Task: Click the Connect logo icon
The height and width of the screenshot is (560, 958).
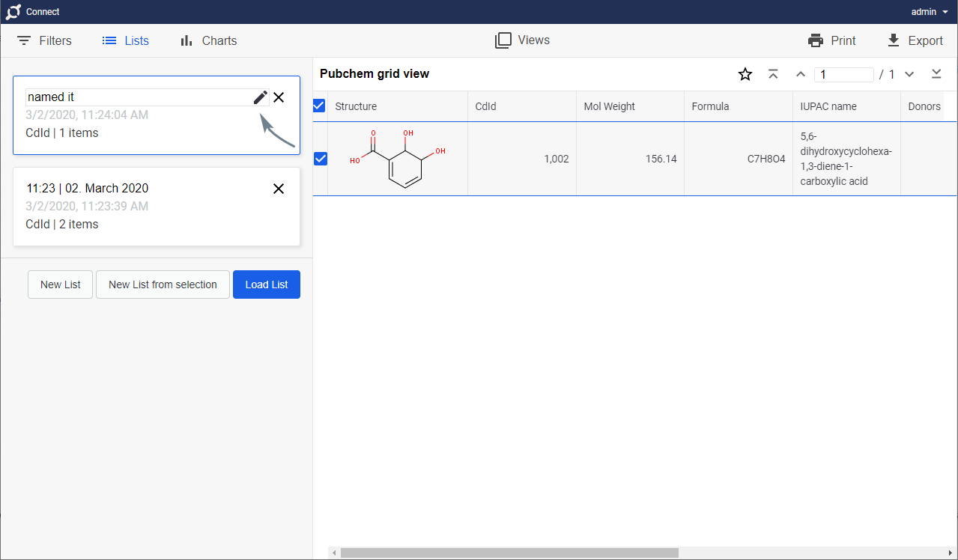Action: 13,12
